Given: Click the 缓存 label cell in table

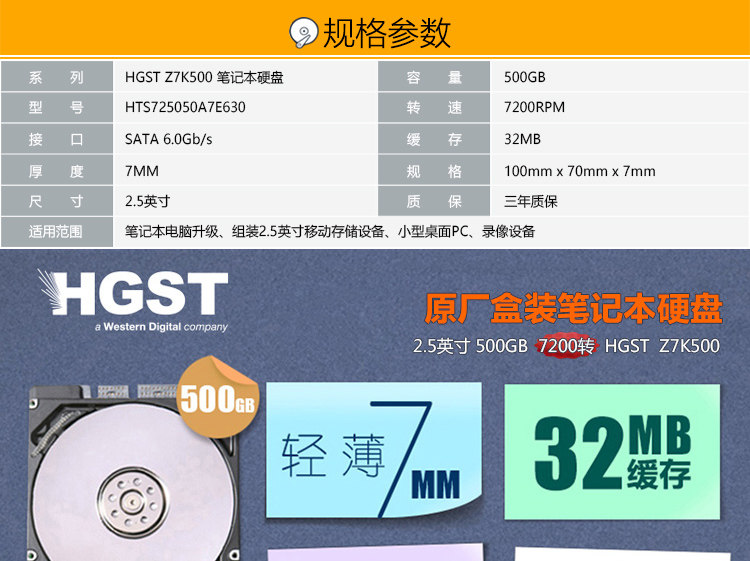Looking at the screenshot, I should point(434,139).
